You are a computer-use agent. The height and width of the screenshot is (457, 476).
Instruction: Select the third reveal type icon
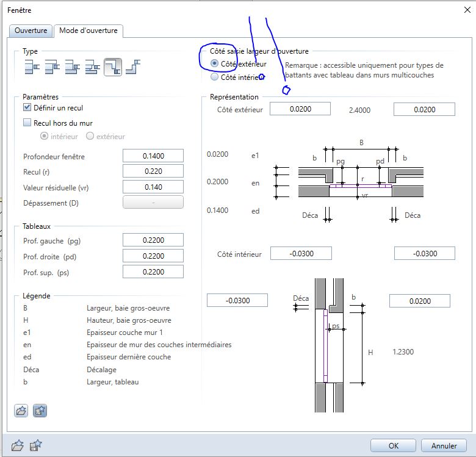click(x=72, y=67)
